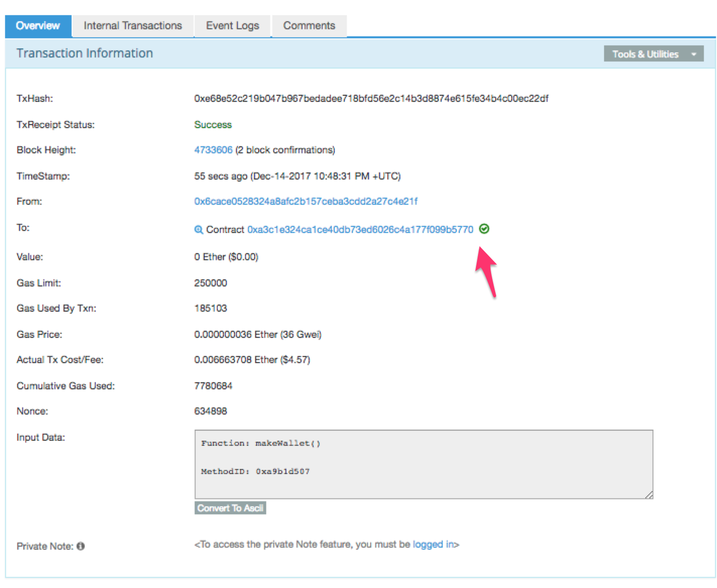Click inside the Input Data text box

tap(424, 464)
